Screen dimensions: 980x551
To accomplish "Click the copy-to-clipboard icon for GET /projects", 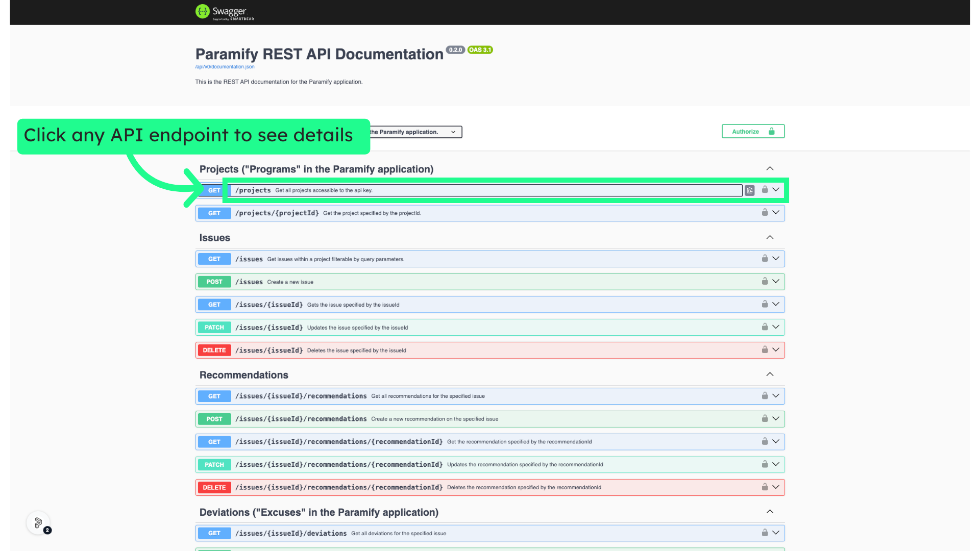I will [x=750, y=190].
